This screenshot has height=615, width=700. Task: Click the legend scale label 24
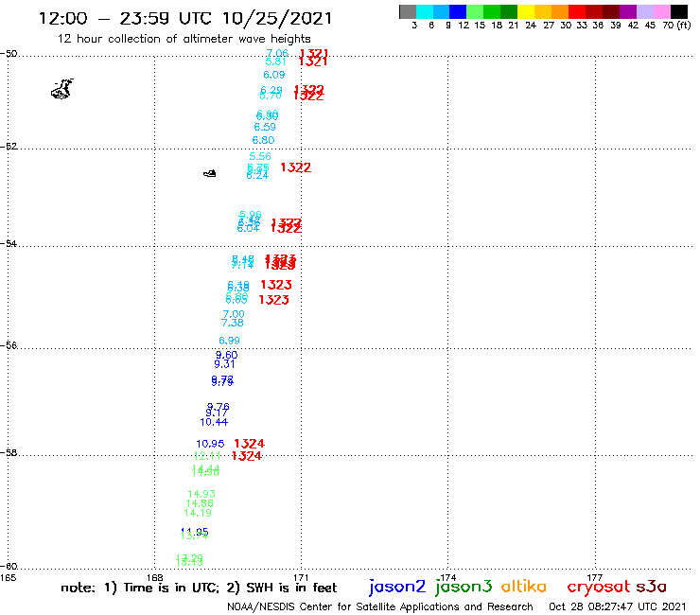point(531,26)
